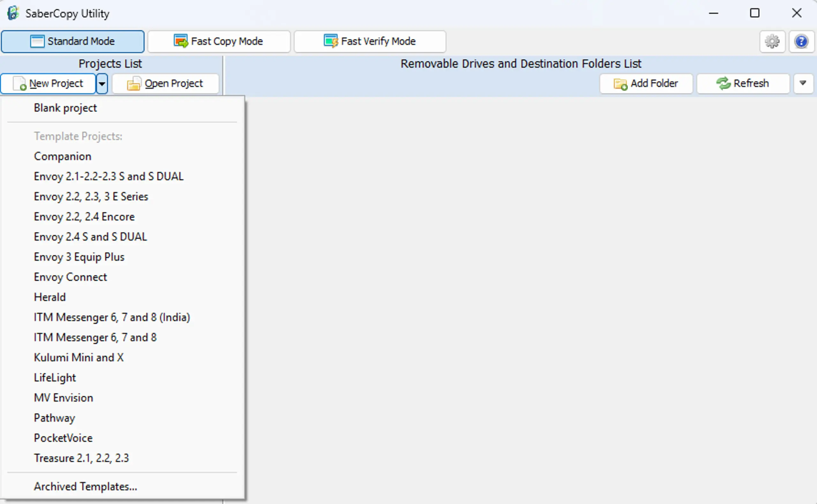Select the MV Envision template
This screenshot has width=817, height=504.
tap(123, 398)
